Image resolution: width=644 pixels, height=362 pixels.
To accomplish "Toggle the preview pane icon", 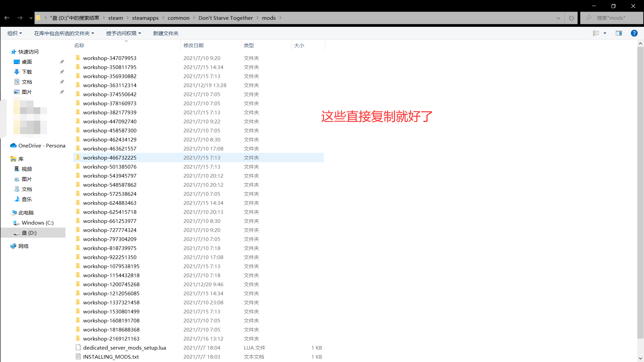I will click(x=619, y=33).
